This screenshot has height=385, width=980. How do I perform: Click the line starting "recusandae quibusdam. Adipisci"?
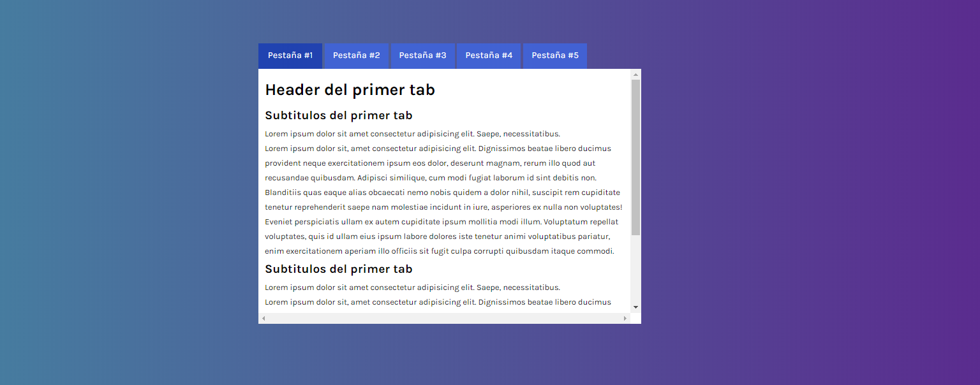click(x=431, y=178)
